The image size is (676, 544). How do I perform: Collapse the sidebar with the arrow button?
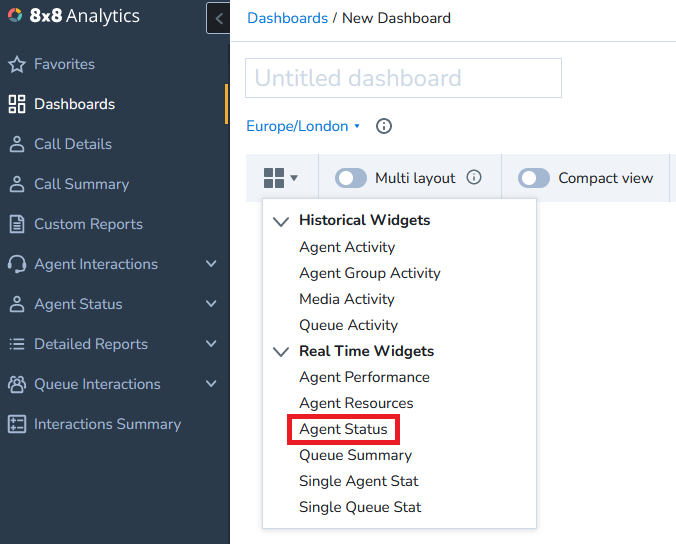click(x=219, y=18)
